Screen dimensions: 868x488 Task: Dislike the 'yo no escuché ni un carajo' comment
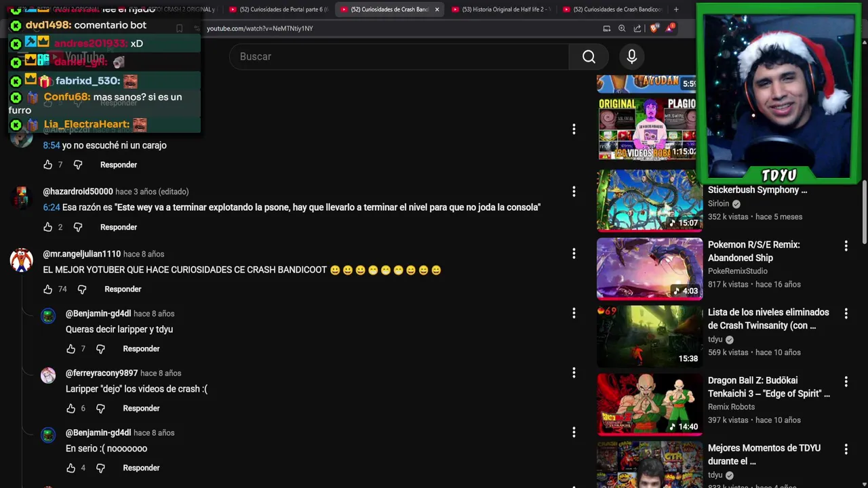tap(78, 165)
